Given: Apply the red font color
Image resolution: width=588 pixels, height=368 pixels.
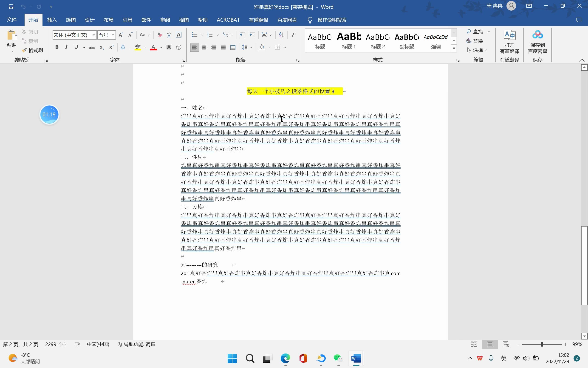Looking at the screenshot, I should (153, 47).
